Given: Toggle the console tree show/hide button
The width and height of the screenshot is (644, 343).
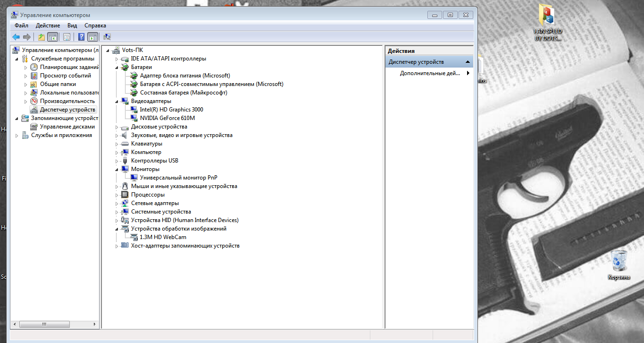Looking at the screenshot, I should click(x=52, y=37).
